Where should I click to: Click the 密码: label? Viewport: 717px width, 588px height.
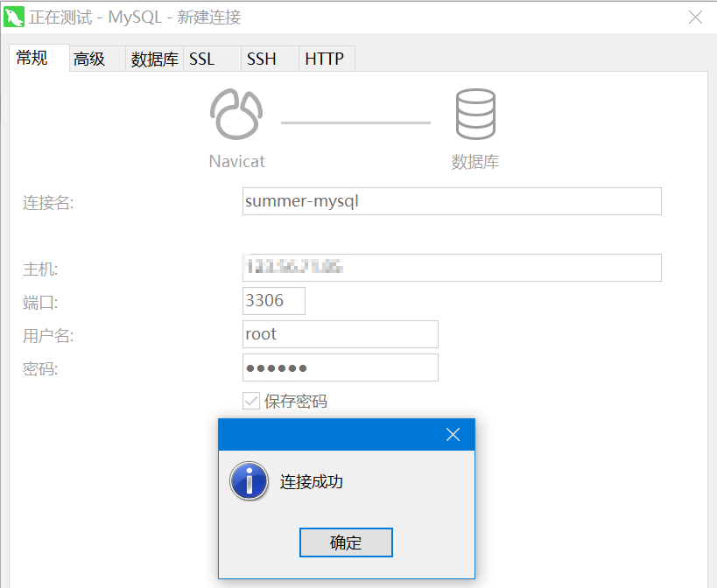[x=40, y=368]
